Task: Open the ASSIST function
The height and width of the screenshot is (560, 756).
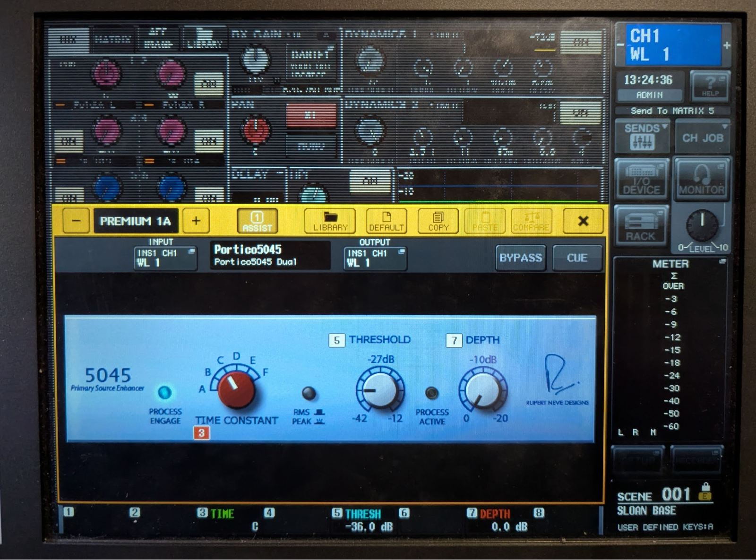Action: coord(257,221)
